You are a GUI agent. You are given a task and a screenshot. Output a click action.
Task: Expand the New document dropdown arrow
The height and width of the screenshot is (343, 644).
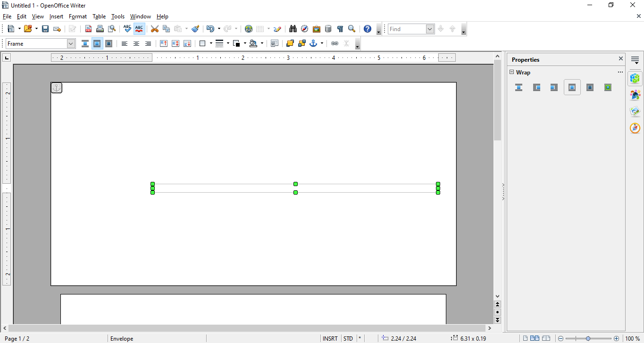tap(19, 29)
